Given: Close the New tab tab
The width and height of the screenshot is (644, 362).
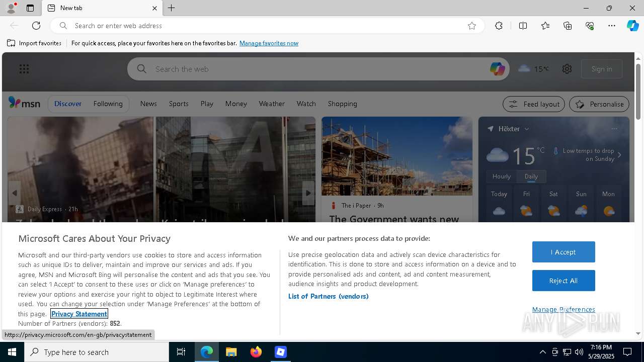Looking at the screenshot, I should coord(154,8).
